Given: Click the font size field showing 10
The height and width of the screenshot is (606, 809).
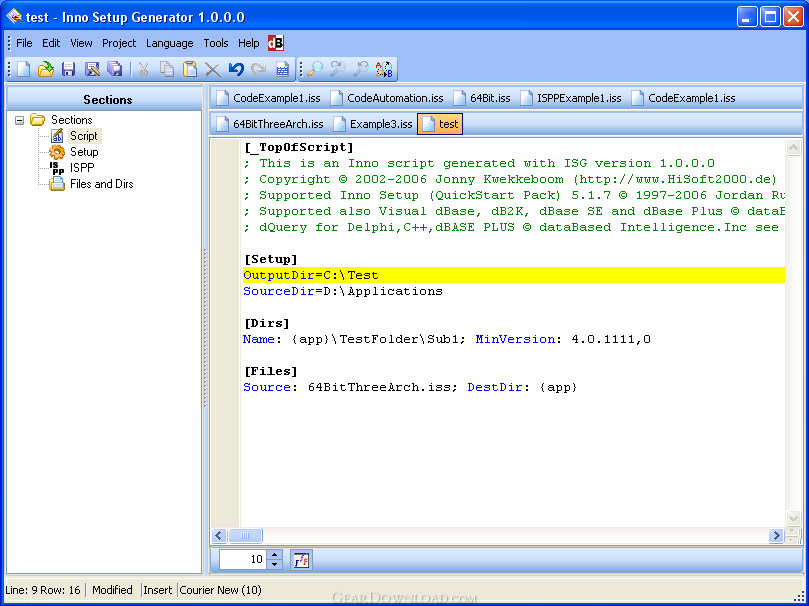Looking at the screenshot, I should pos(244,560).
